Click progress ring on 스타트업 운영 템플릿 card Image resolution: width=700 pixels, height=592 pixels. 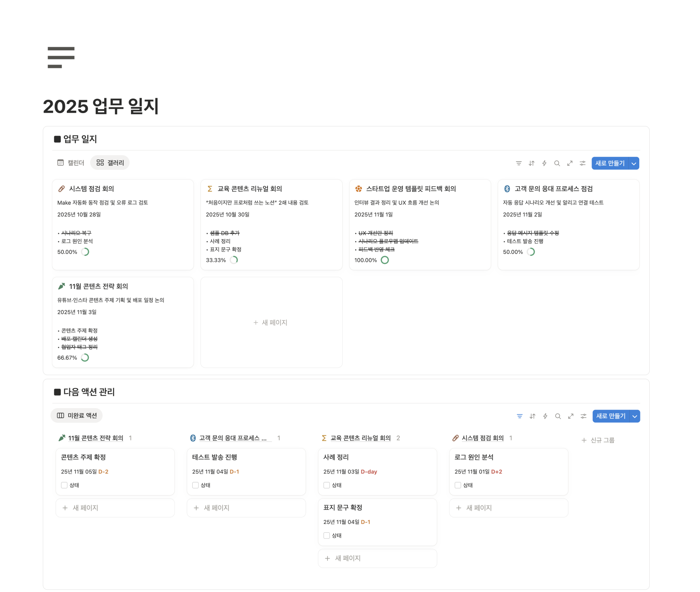[385, 260]
